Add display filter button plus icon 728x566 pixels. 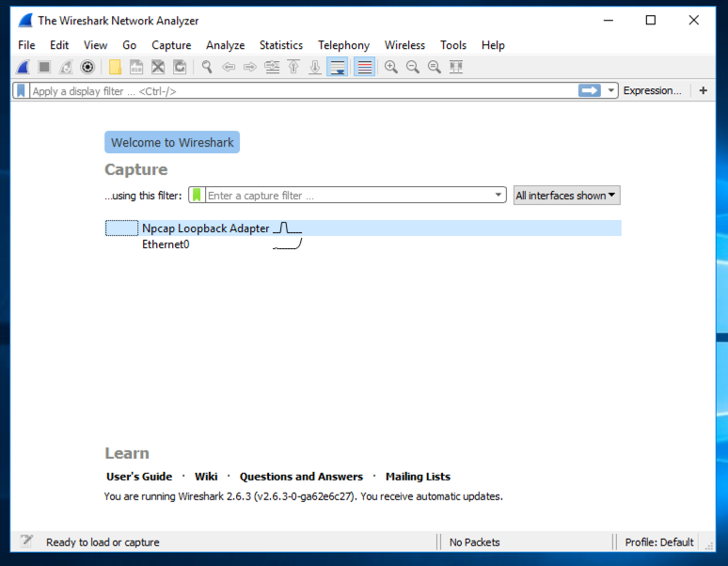[x=704, y=90]
